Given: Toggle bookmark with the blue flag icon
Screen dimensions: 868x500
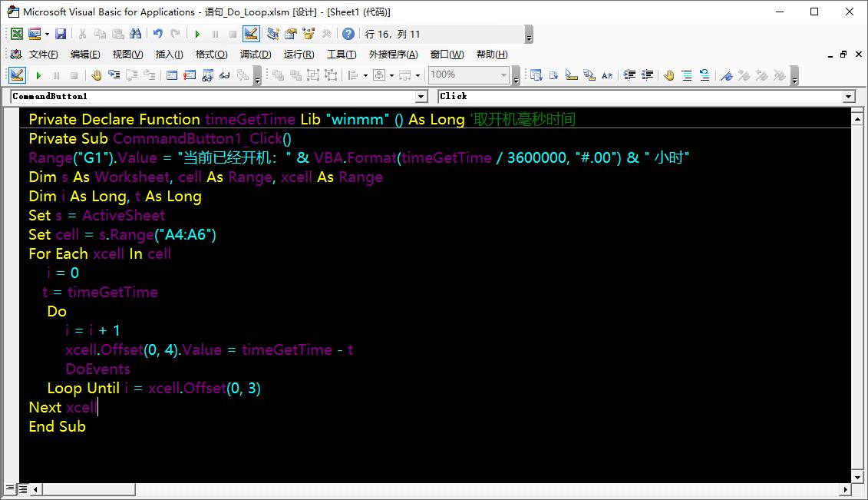Looking at the screenshot, I should pos(726,75).
